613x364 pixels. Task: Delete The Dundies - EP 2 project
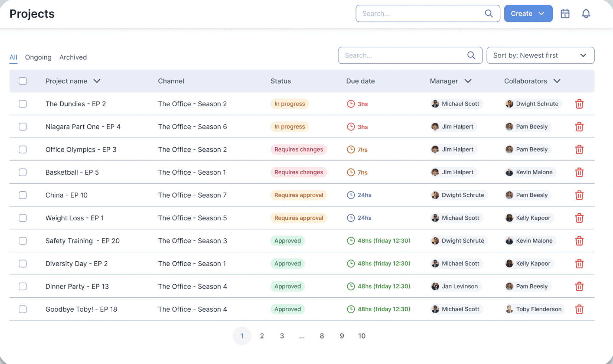579,104
